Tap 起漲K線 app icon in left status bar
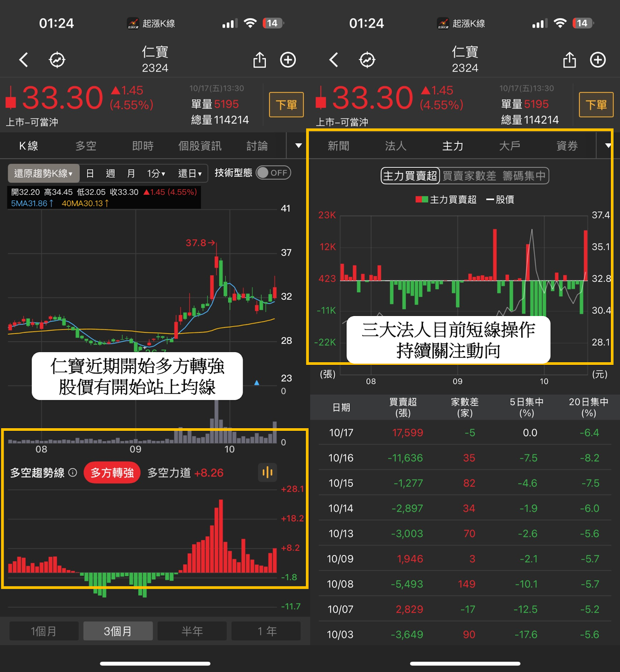Image resolution: width=620 pixels, height=672 pixels. (x=133, y=24)
